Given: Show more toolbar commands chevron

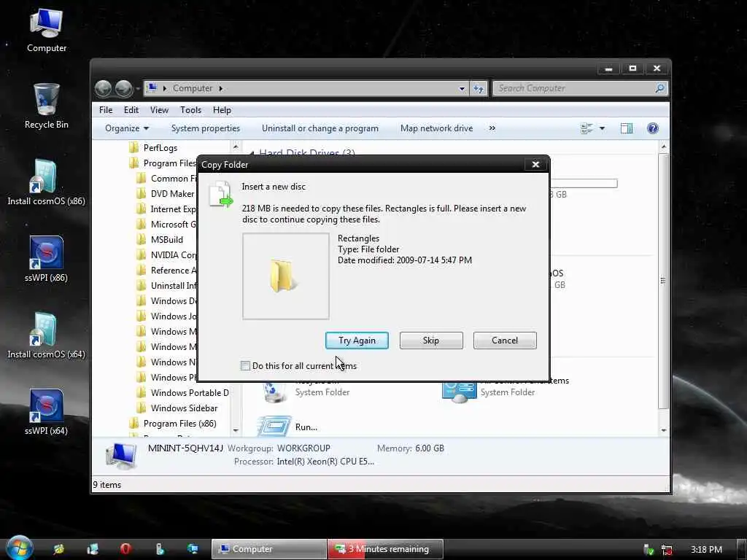Looking at the screenshot, I should tap(492, 128).
